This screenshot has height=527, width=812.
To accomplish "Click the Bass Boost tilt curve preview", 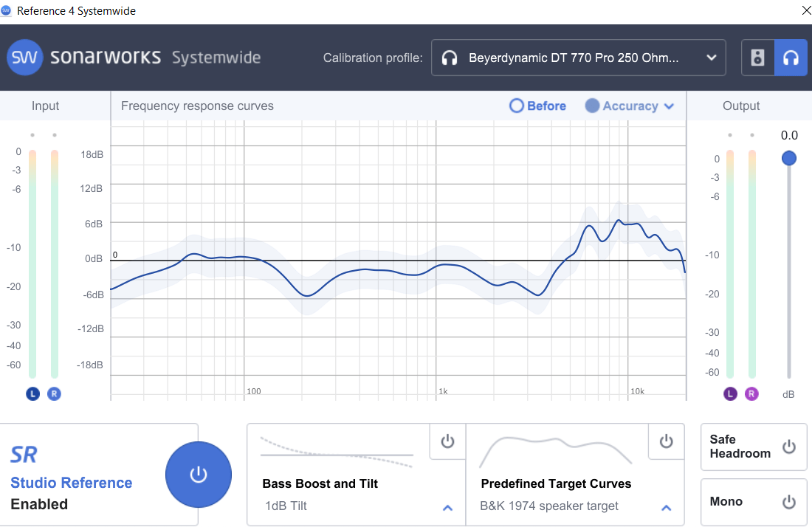I will (x=337, y=452).
